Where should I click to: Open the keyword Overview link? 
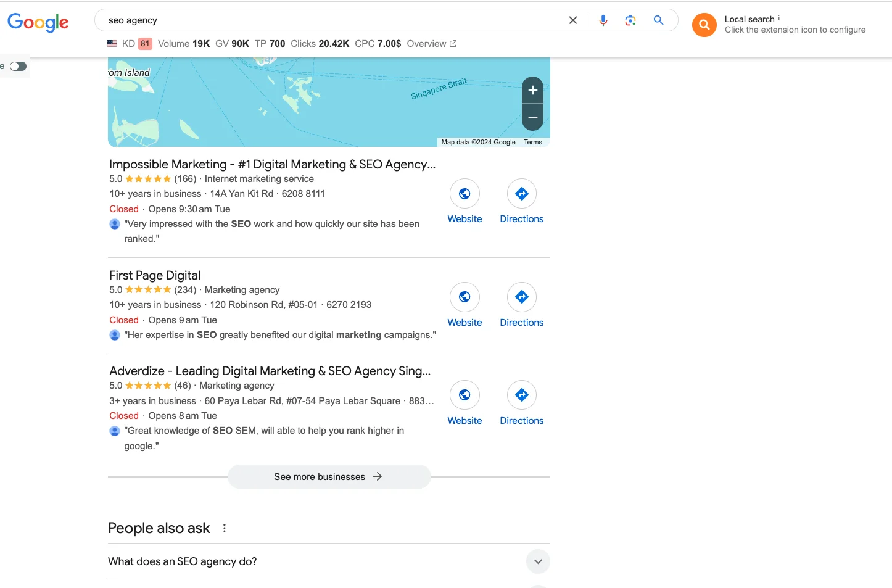point(431,44)
